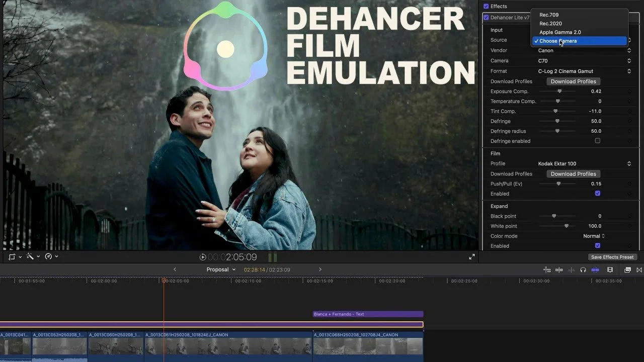644x362 pixels.
Task: Open the retime speed gauge icon
Action: tap(48, 256)
